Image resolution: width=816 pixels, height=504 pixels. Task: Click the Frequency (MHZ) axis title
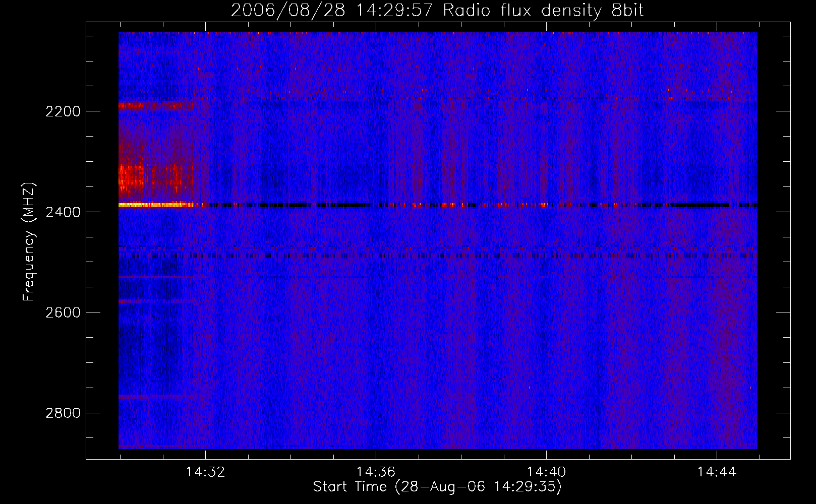[x=29, y=242]
